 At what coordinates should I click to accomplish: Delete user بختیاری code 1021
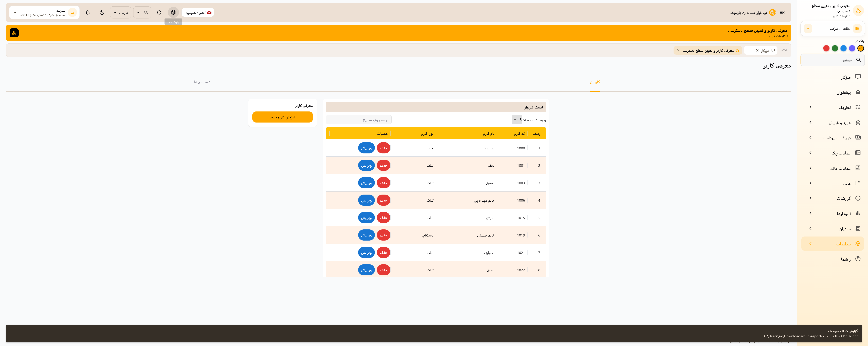[384, 253]
